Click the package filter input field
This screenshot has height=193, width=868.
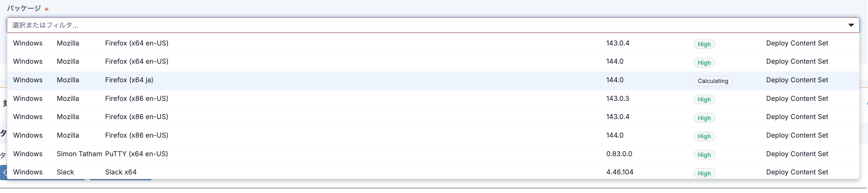click(400, 25)
